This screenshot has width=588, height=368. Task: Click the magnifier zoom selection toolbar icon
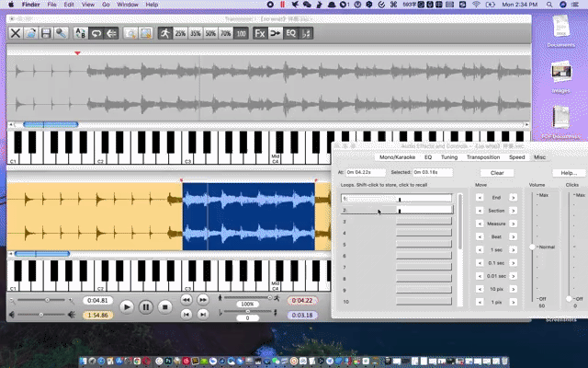(x=130, y=33)
